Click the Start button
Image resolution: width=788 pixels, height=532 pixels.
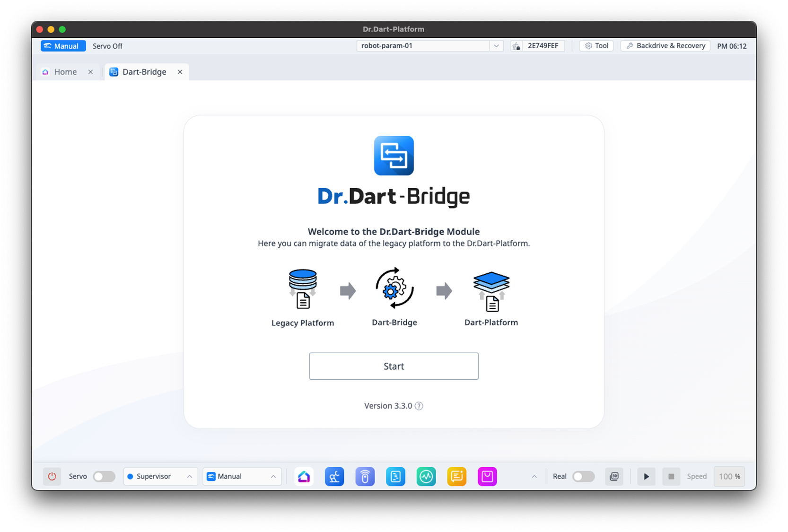point(394,366)
